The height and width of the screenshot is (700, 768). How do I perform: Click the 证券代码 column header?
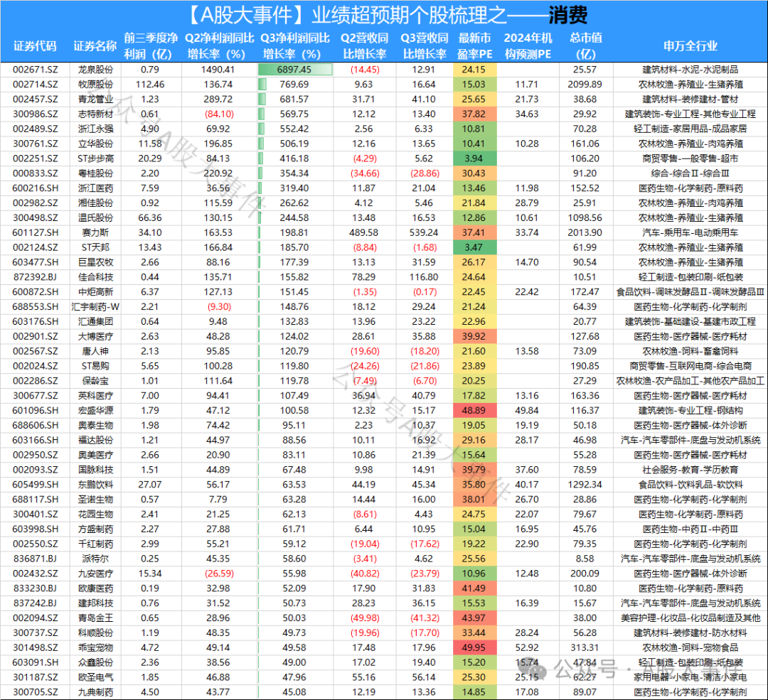[x=35, y=46]
